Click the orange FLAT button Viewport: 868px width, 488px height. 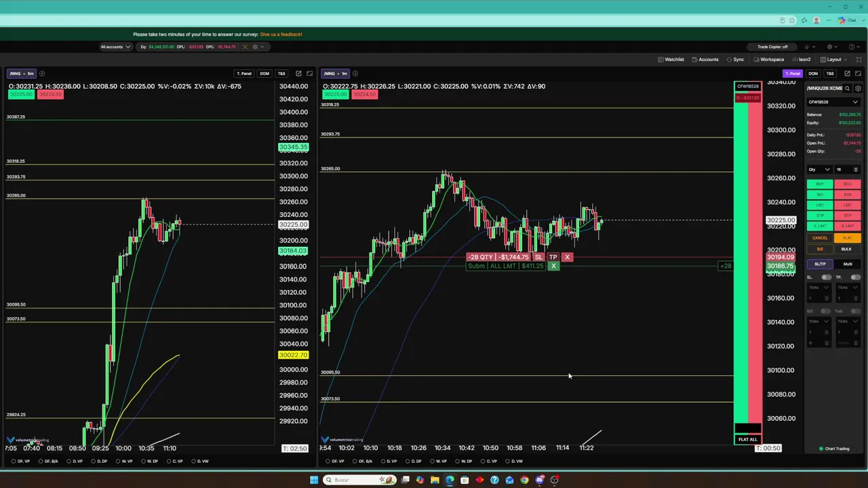848,238
